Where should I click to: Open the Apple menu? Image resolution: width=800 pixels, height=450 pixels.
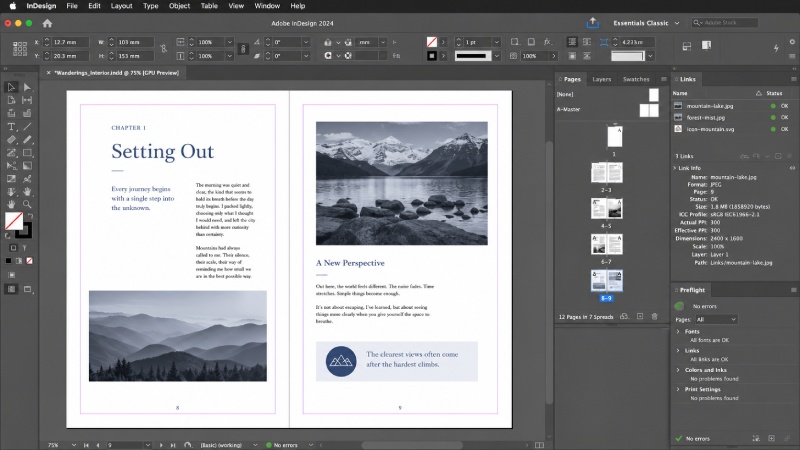click(x=13, y=6)
